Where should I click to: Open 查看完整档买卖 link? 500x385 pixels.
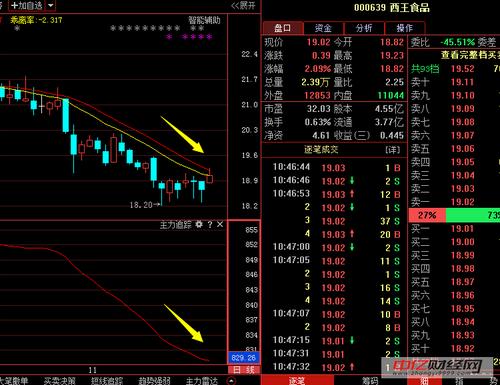[x=470, y=55]
